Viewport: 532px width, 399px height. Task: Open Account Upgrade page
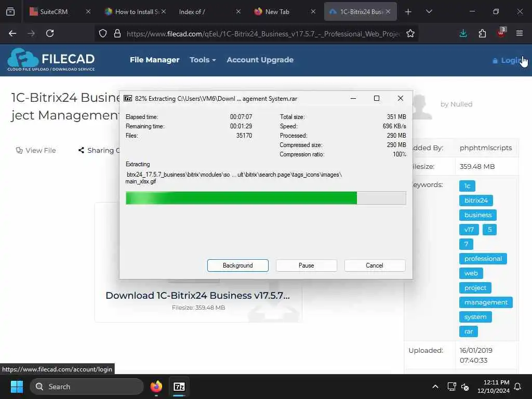pyautogui.click(x=260, y=60)
